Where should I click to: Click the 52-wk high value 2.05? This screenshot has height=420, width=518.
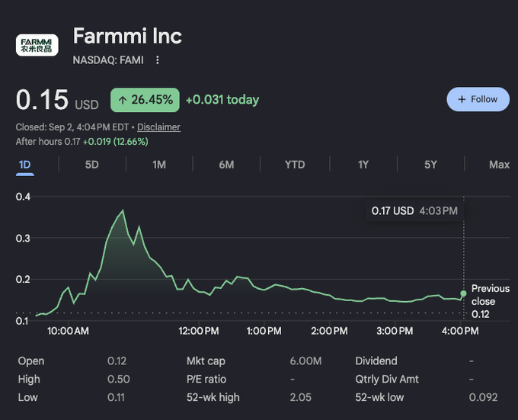(x=301, y=397)
